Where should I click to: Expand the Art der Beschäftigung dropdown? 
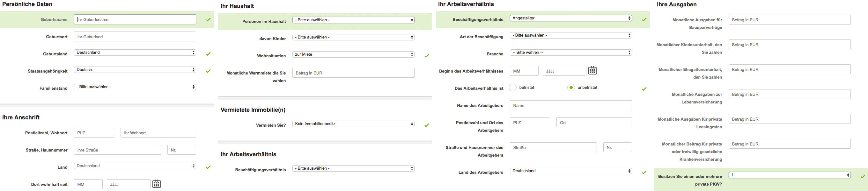point(570,35)
